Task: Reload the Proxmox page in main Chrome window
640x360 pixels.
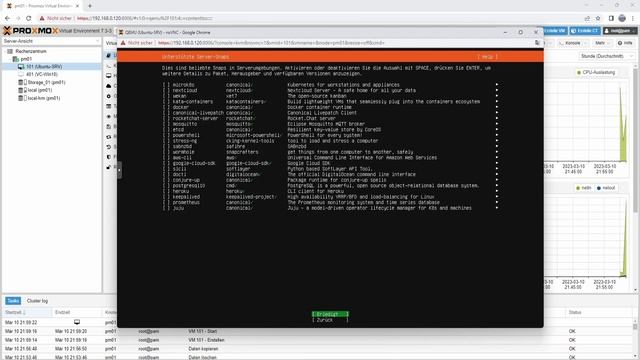Action: pyautogui.click(x=29, y=18)
